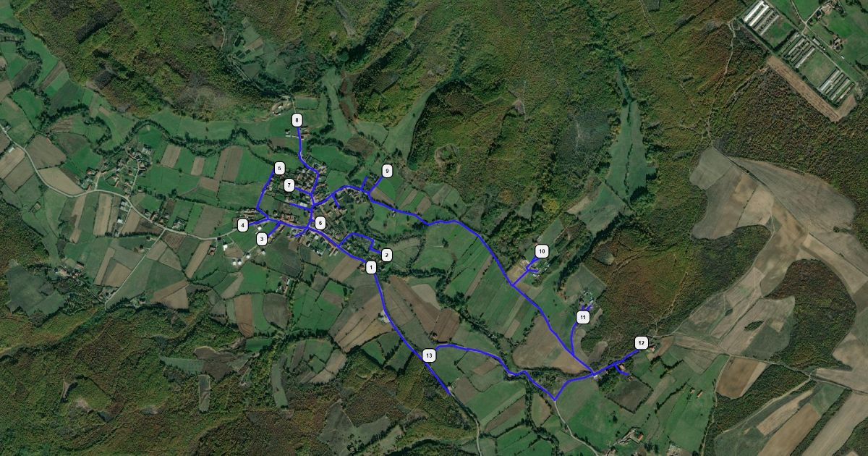Click blue branch path running to marker 11
868x456 pixels.
(x=573, y=340)
